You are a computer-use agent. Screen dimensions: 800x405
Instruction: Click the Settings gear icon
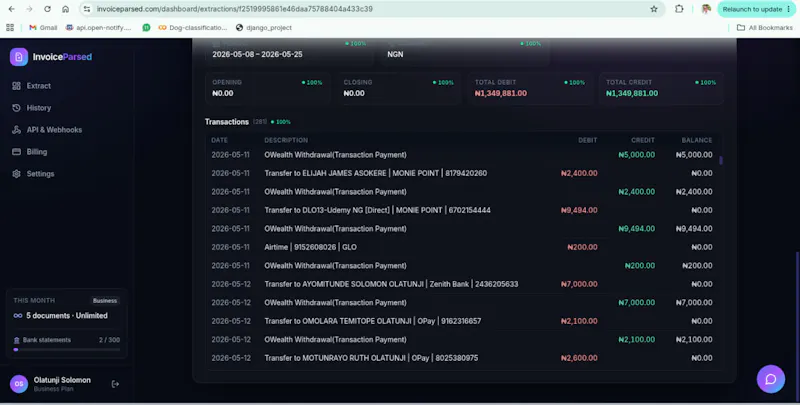[16, 173]
